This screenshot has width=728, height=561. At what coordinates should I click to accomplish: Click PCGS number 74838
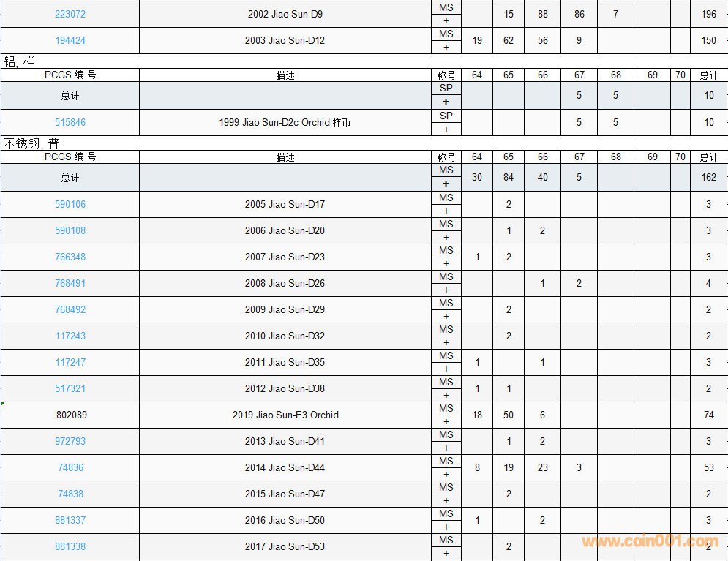click(70, 494)
